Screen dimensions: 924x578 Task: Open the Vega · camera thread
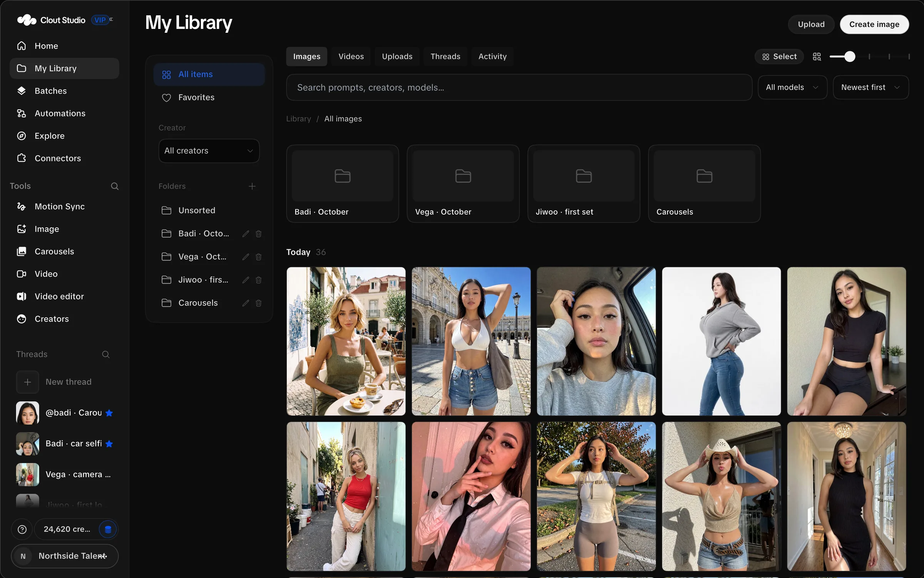pyautogui.click(x=64, y=475)
